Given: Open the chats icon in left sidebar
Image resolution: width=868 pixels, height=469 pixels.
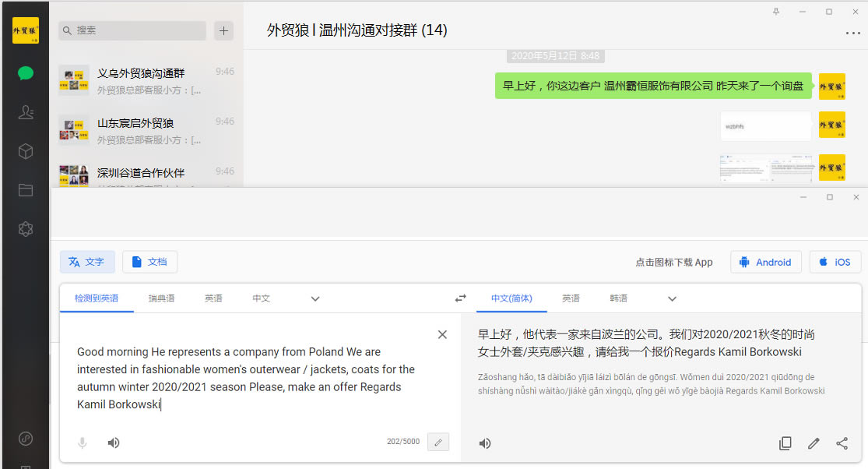Looking at the screenshot, I should (x=26, y=73).
